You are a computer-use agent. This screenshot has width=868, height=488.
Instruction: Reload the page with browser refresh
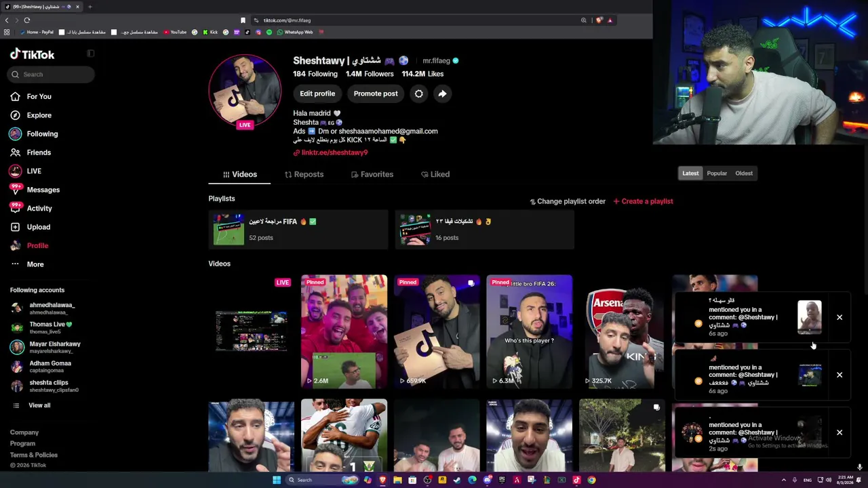coord(27,20)
